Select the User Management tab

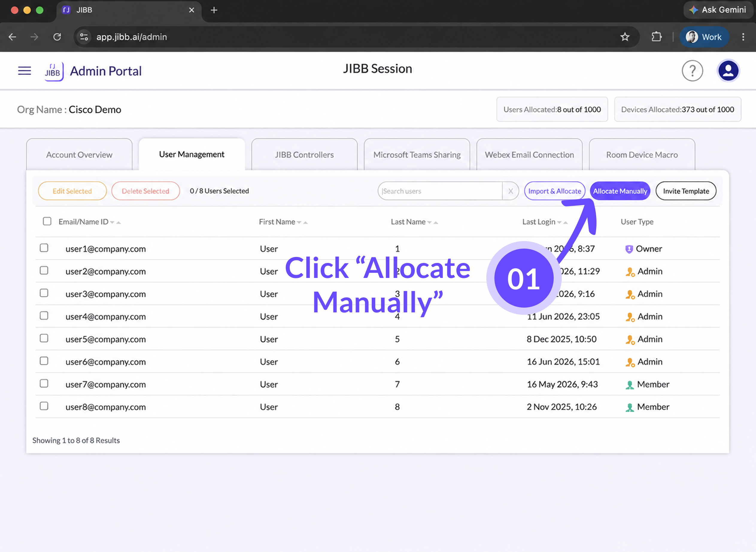point(192,154)
